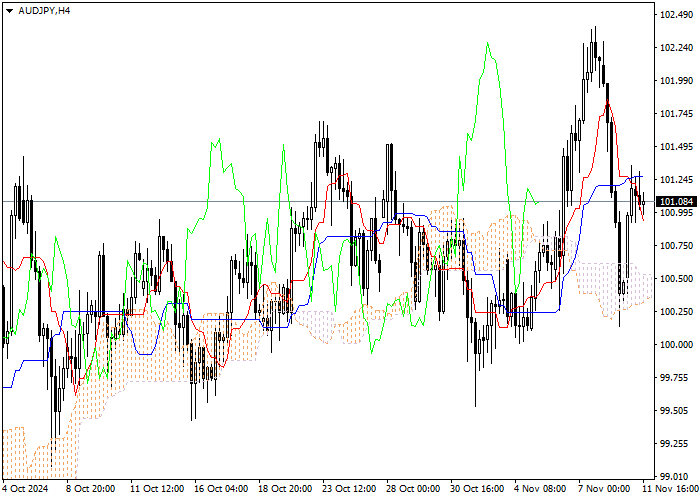The width and height of the screenshot is (700, 500).
Task: Click the 99.505 price axis label
Action: [x=674, y=411]
